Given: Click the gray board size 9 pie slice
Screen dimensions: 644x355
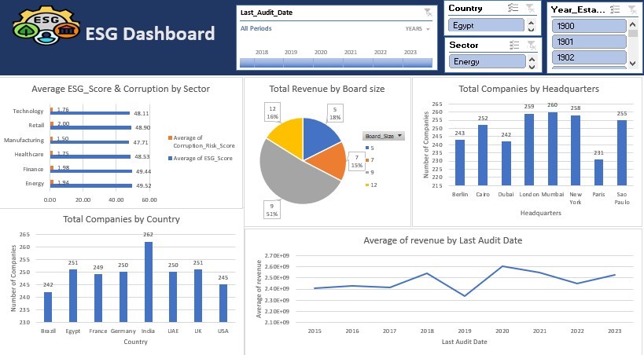Looking at the screenshot, I should coord(293,178).
